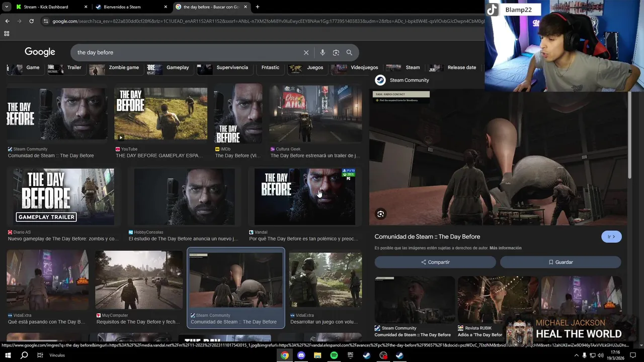The image size is (644, 362).
Task: Show hidden system tray icons
Action: 576,355
